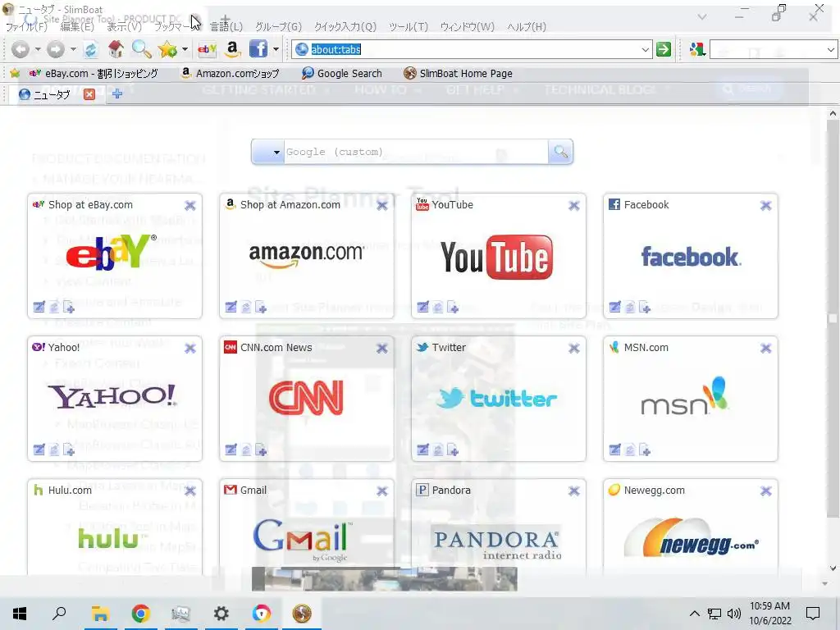
Task: Select the ニュータブ tab
Action: (x=52, y=95)
